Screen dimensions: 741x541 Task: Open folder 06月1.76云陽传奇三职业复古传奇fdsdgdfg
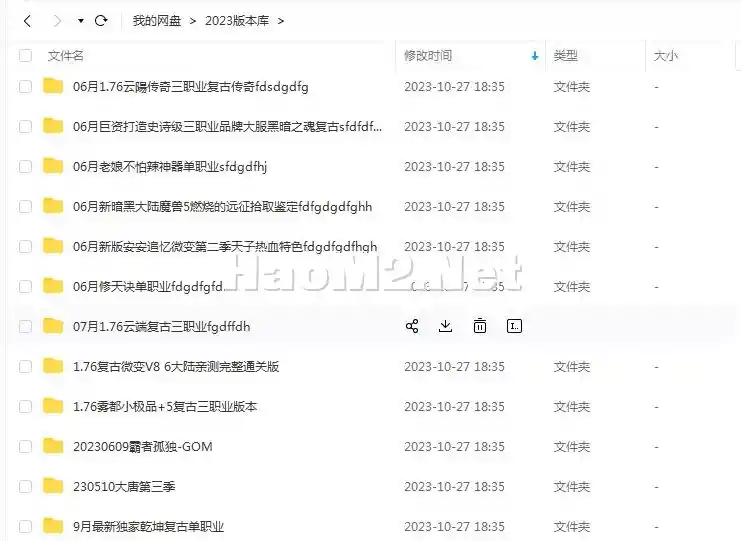tap(190, 87)
